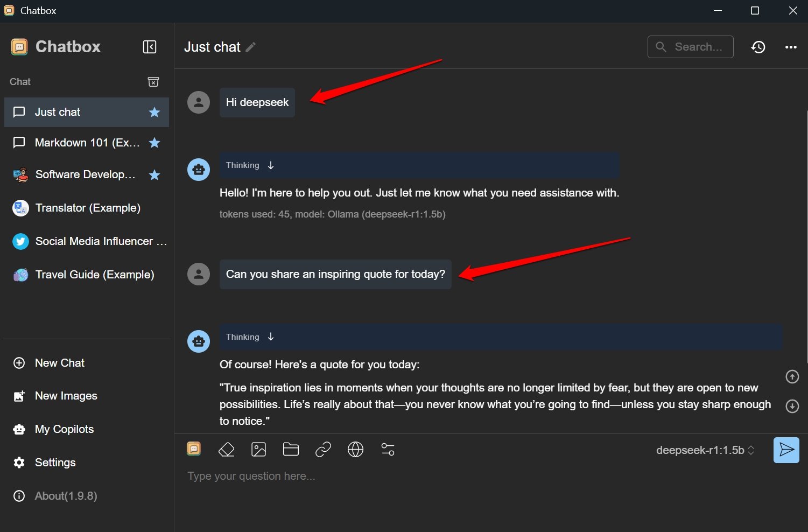Maximize the Chatbox window
The height and width of the screenshot is (532, 808).
click(755, 11)
